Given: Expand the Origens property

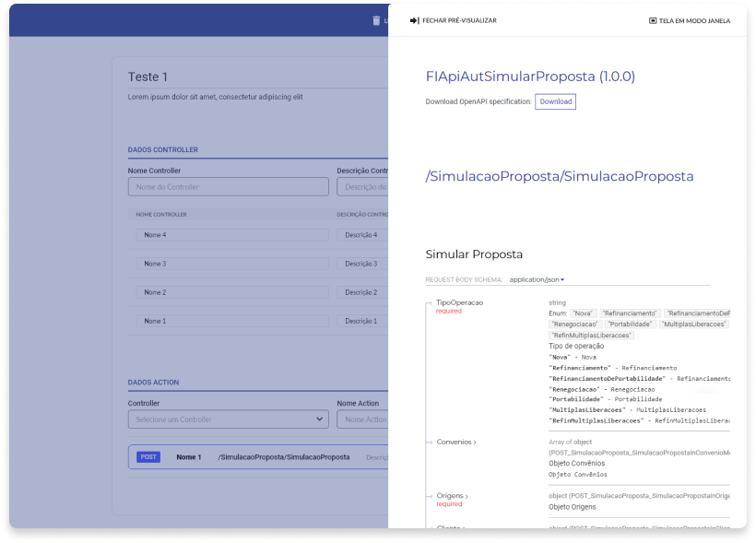Looking at the screenshot, I should [452, 496].
